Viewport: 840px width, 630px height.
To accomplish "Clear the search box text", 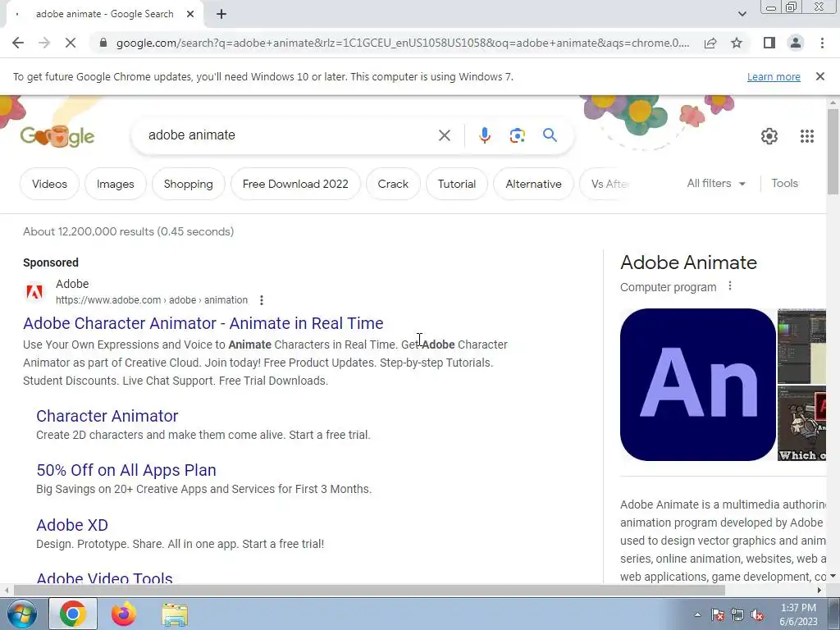I will tap(444, 135).
